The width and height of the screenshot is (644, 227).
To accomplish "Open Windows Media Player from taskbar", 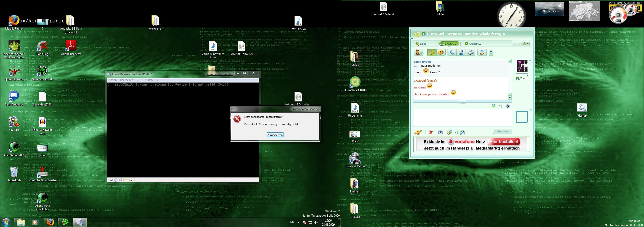I will [x=35, y=222].
